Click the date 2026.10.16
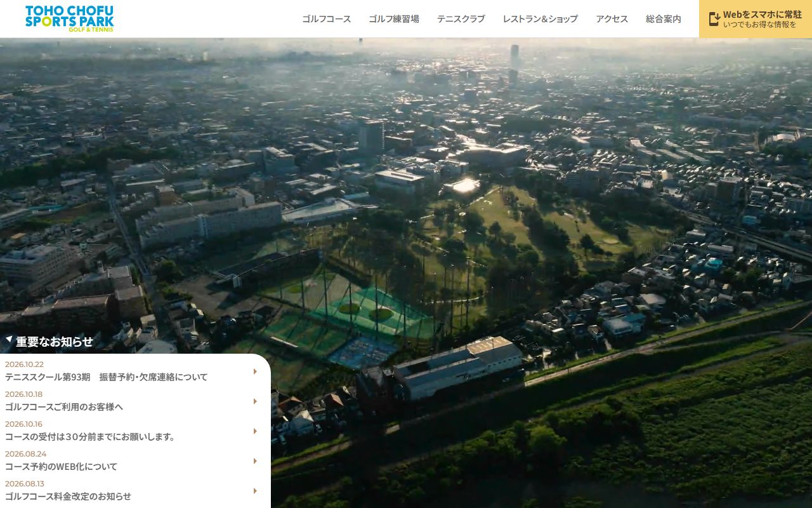The image size is (812, 508). click(x=23, y=424)
